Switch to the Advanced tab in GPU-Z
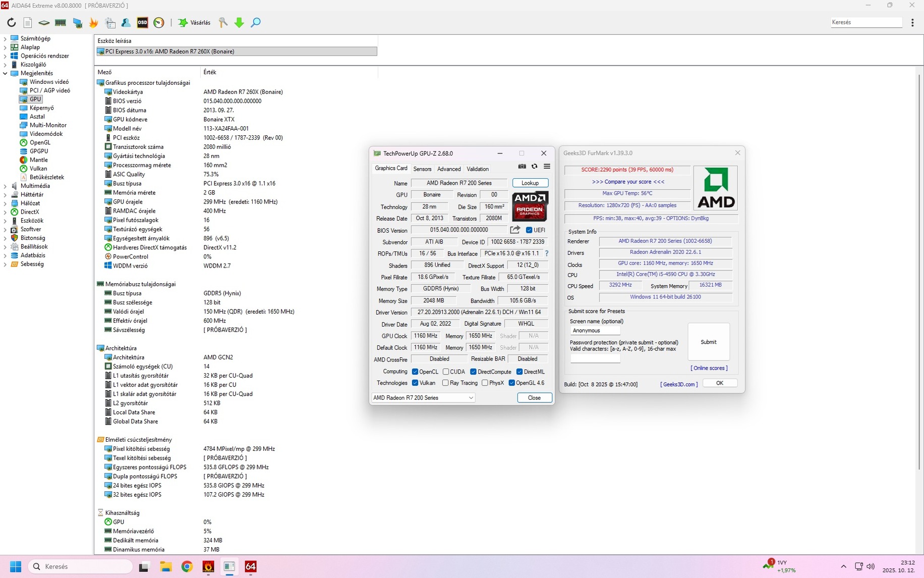The height and width of the screenshot is (578, 924). (x=449, y=169)
